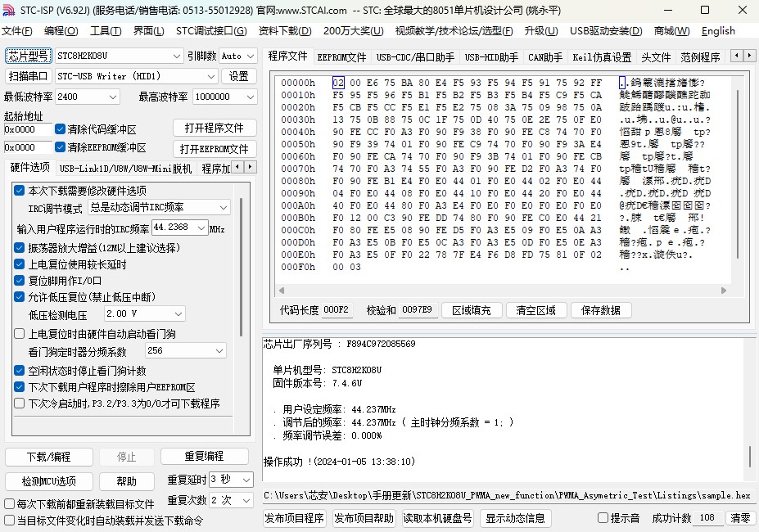Enable 上电复位时由硬件自动启动看门狗

point(20,334)
